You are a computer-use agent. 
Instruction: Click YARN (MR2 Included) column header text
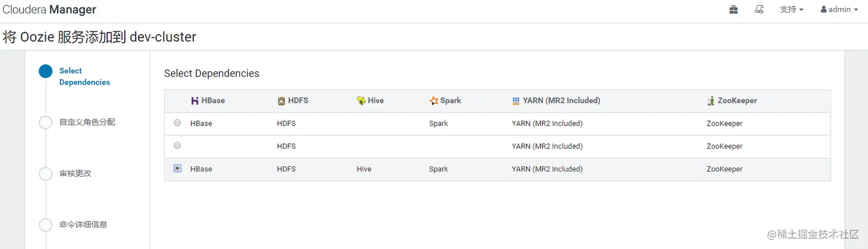(561, 100)
